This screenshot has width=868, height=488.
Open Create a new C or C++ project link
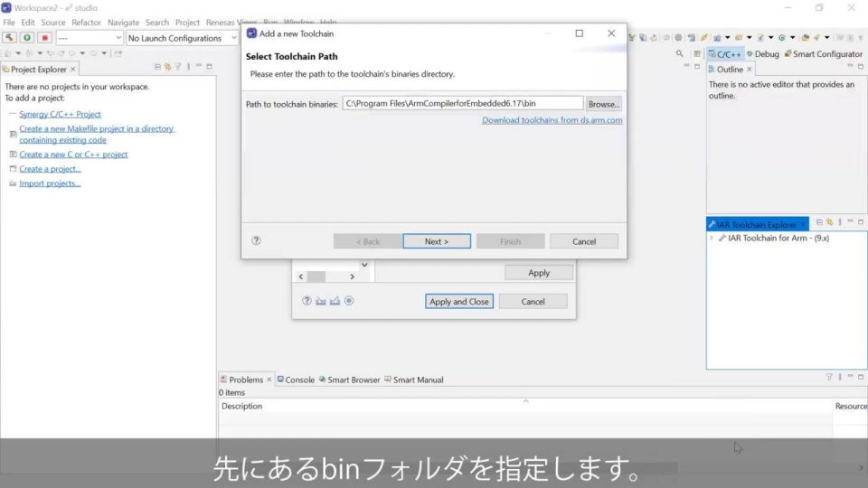[x=73, y=155]
